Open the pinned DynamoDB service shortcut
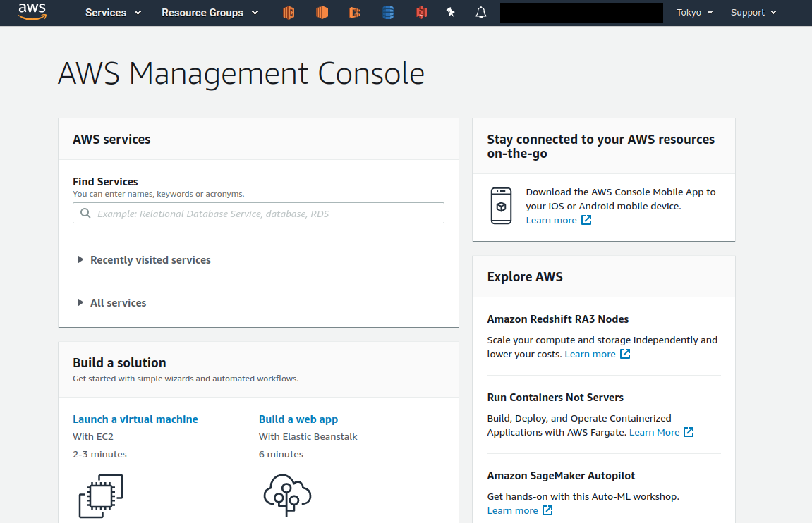This screenshot has width=812, height=523. (388, 12)
